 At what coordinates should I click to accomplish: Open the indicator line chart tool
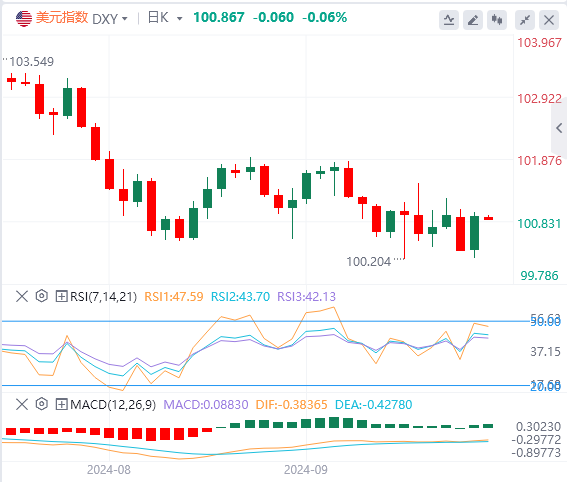(x=449, y=20)
